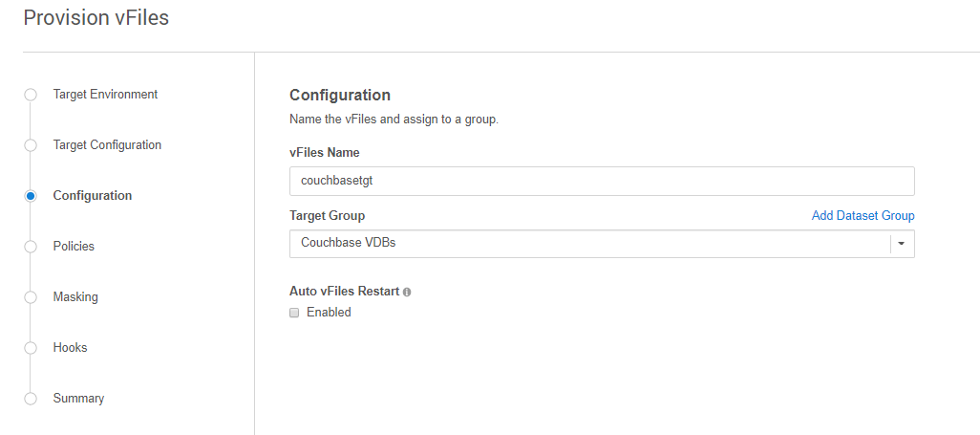Open the Policies step label
The width and height of the screenshot is (980, 435).
pos(74,247)
